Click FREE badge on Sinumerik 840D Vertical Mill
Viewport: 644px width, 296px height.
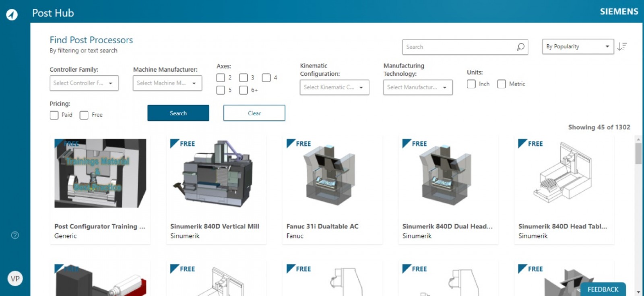pyautogui.click(x=183, y=144)
